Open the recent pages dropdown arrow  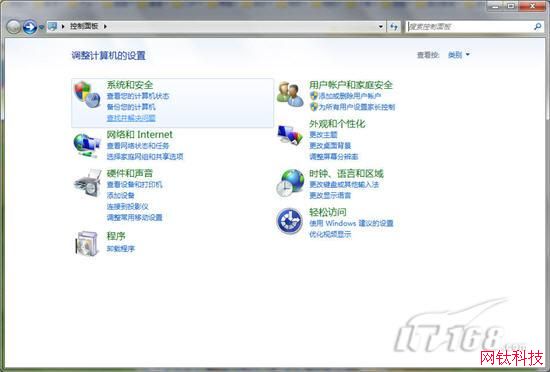(x=41, y=27)
